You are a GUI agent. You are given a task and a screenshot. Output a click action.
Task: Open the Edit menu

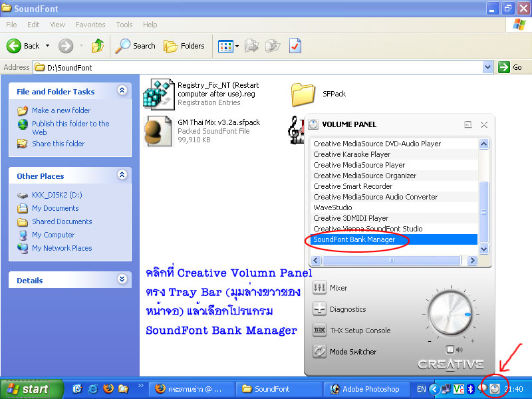click(x=33, y=25)
